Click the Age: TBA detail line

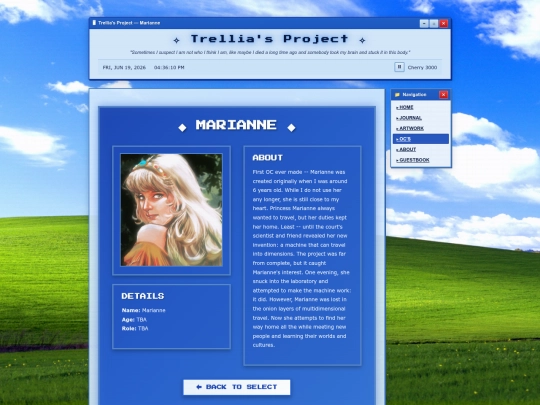click(134, 320)
